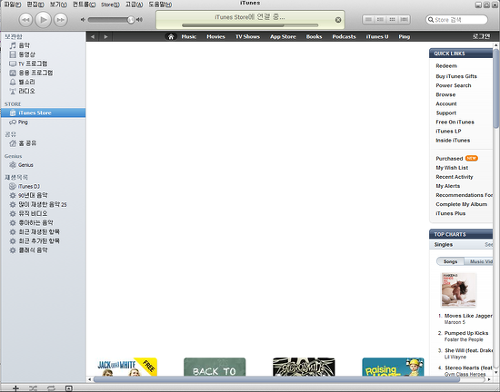
Task: Click the volume slider knob
Action: click(x=131, y=20)
